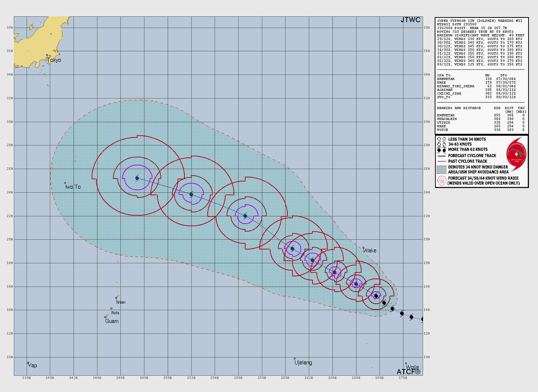This screenshot has width=538, height=392.
Task: Select the forecast position marker at 22N 156.6E
Action: pyautogui.click(x=245, y=216)
